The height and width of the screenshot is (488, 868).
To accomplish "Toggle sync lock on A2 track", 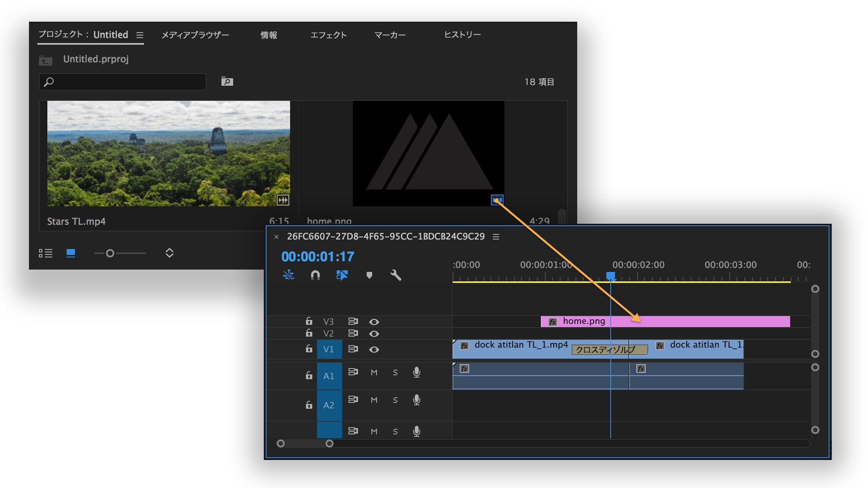I will 353,399.
